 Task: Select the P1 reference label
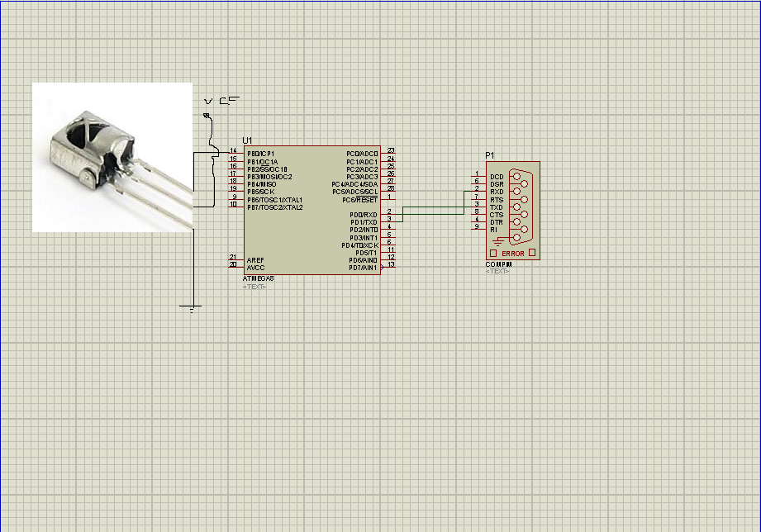point(490,155)
